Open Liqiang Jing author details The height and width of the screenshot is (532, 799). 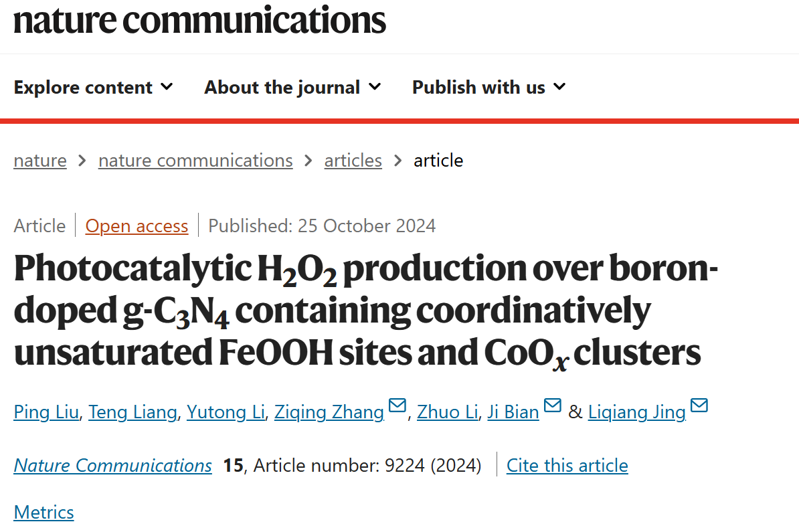pos(637,412)
